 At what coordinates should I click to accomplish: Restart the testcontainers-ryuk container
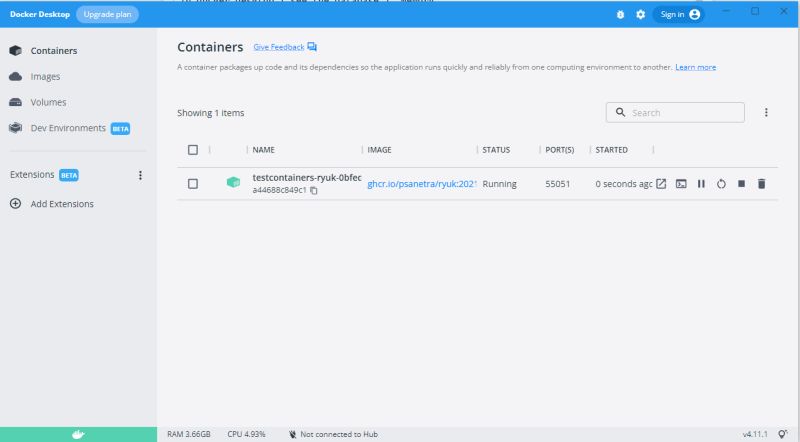(721, 184)
